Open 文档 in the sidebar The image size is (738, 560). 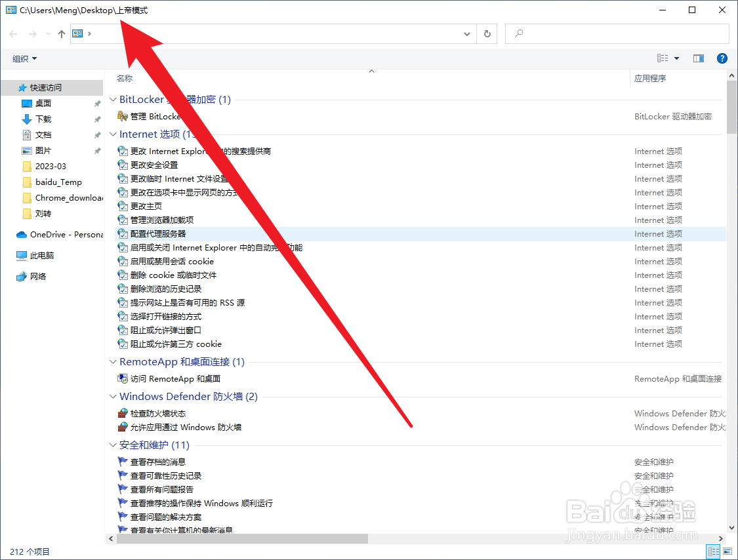pyautogui.click(x=43, y=134)
